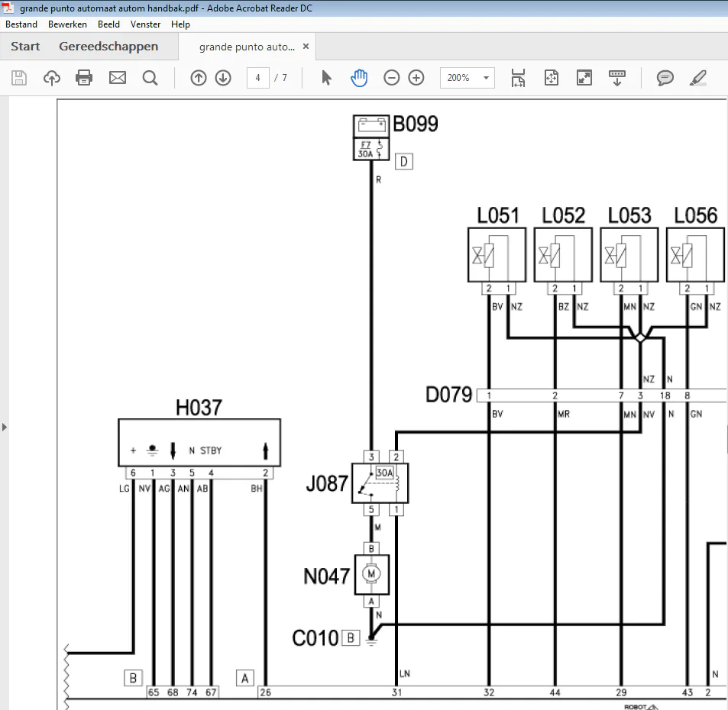The image size is (728, 710).
Task: Send file by email envelope icon
Action: pos(118,78)
